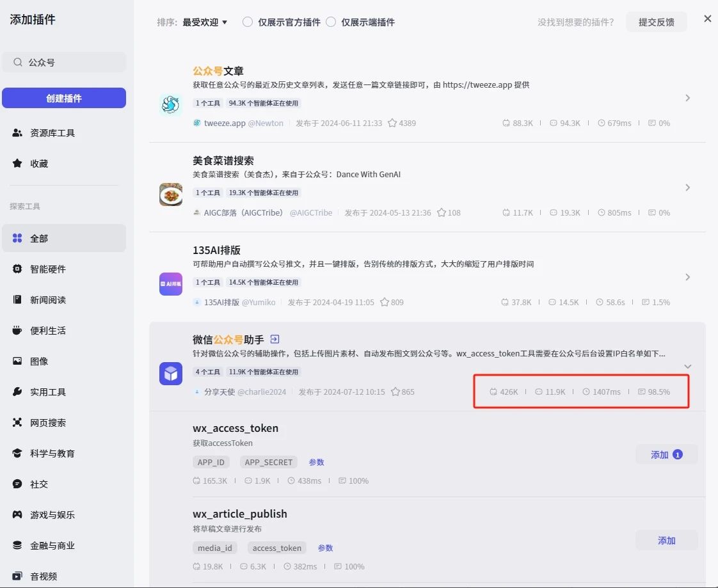
Task: Select the 仅展示端插件 radio option
Action: (x=331, y=22)
